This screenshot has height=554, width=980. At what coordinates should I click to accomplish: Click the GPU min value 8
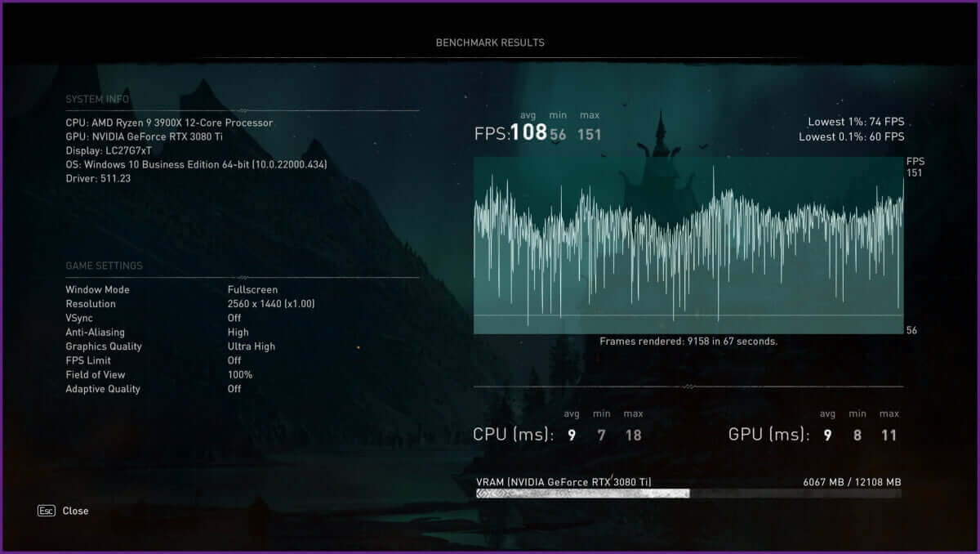pyautogui.click(x=857, y=436)
